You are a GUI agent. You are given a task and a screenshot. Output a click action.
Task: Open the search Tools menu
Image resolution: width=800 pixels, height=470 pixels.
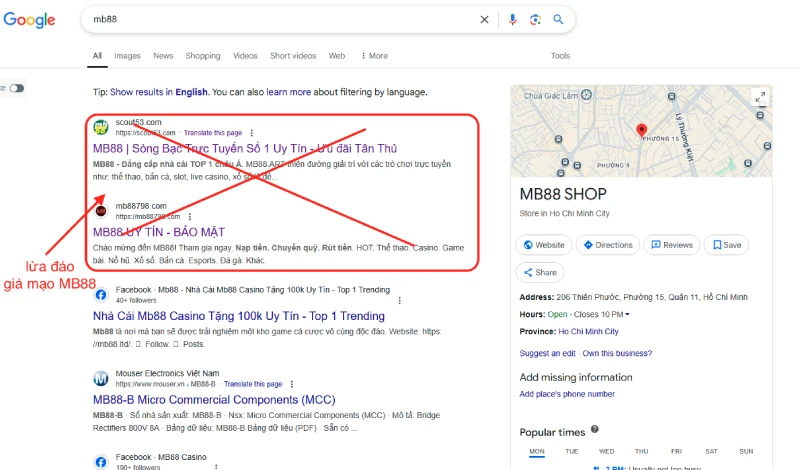(560, 56)
